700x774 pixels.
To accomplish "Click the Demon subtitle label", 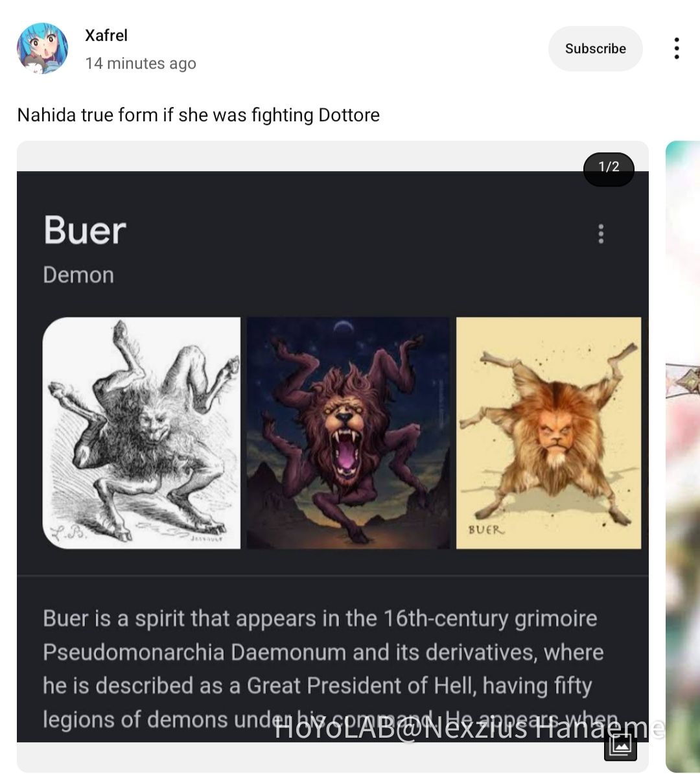I will click(78, 275).
